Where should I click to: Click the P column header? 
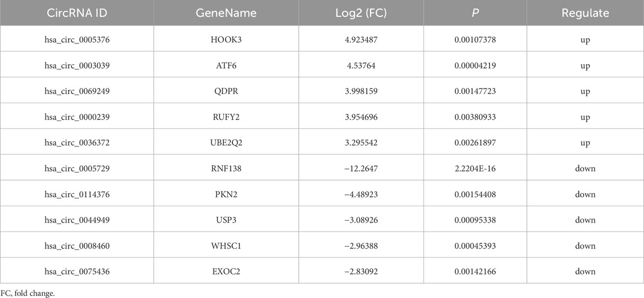476,13
